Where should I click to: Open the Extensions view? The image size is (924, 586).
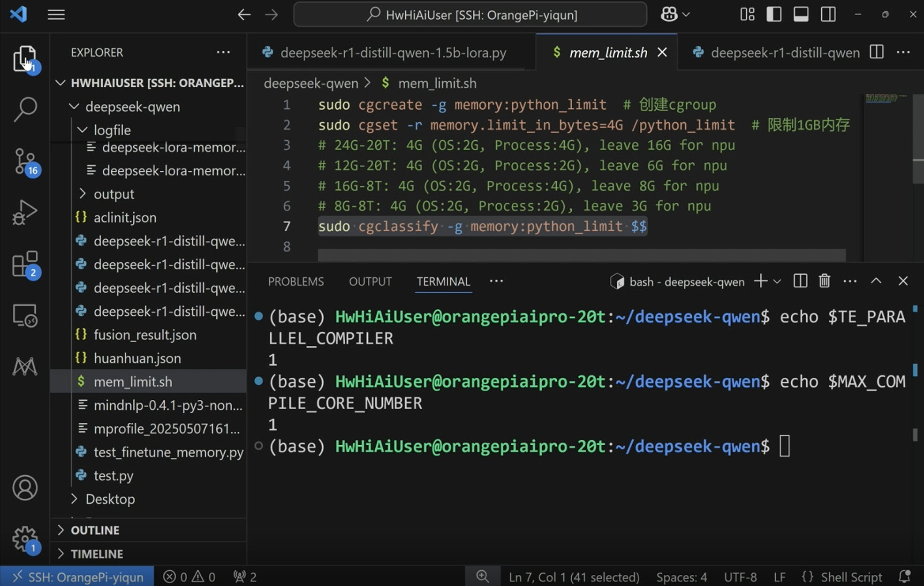[x=25, y=264]
